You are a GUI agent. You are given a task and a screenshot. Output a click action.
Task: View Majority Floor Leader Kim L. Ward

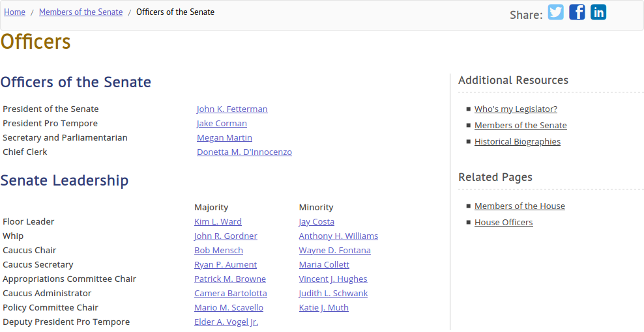pos(218,221)
